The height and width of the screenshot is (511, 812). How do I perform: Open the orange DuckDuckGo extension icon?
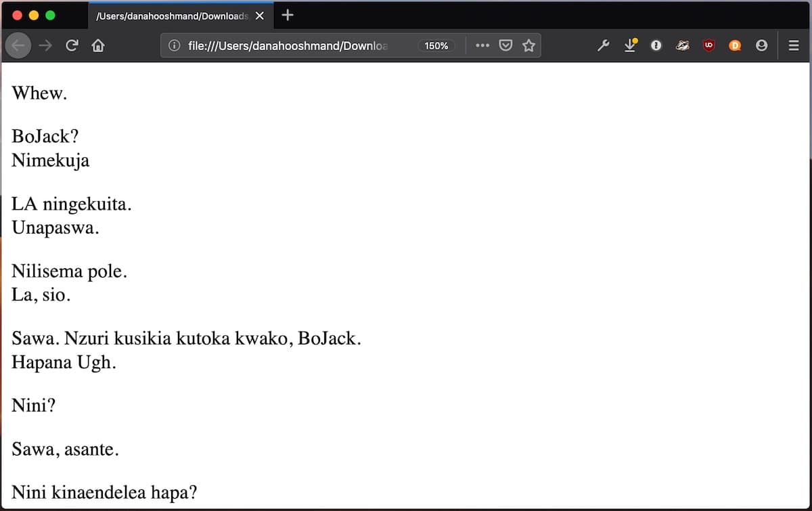pyautogui.click(x=735, y=45)
